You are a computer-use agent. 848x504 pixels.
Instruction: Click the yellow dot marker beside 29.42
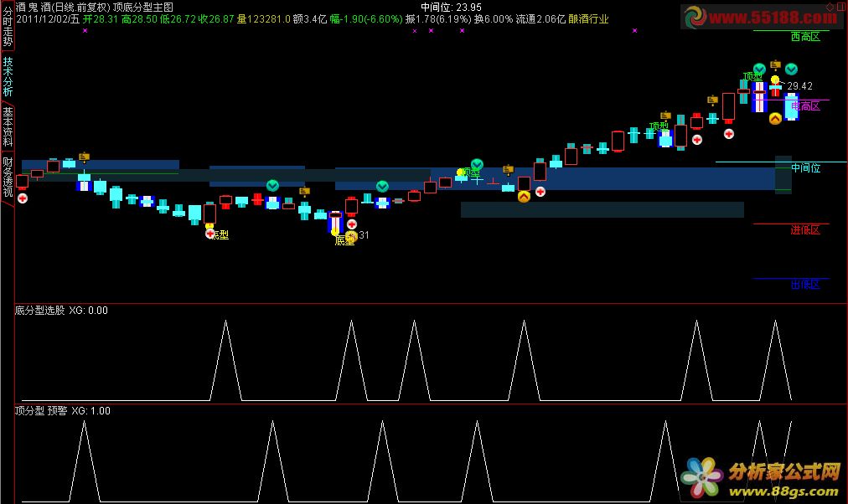(775, 80)
